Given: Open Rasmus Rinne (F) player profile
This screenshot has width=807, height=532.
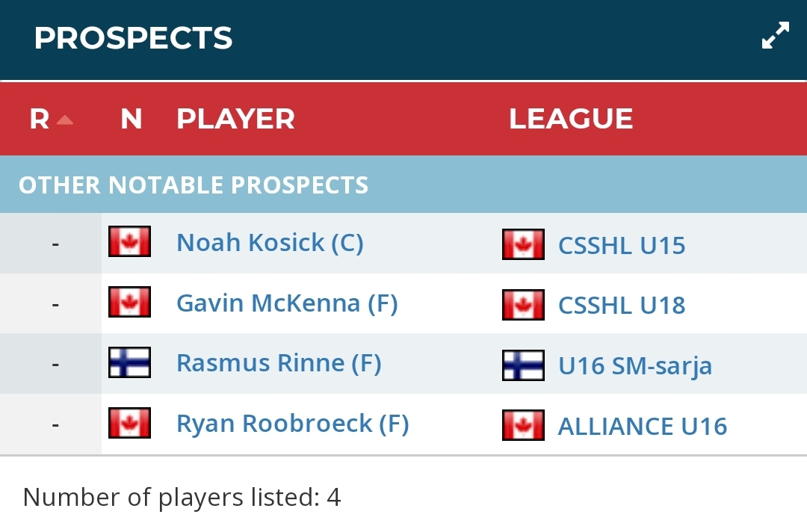Looking at the screenshot, I should pyautogui.click(x=279, y=363).
